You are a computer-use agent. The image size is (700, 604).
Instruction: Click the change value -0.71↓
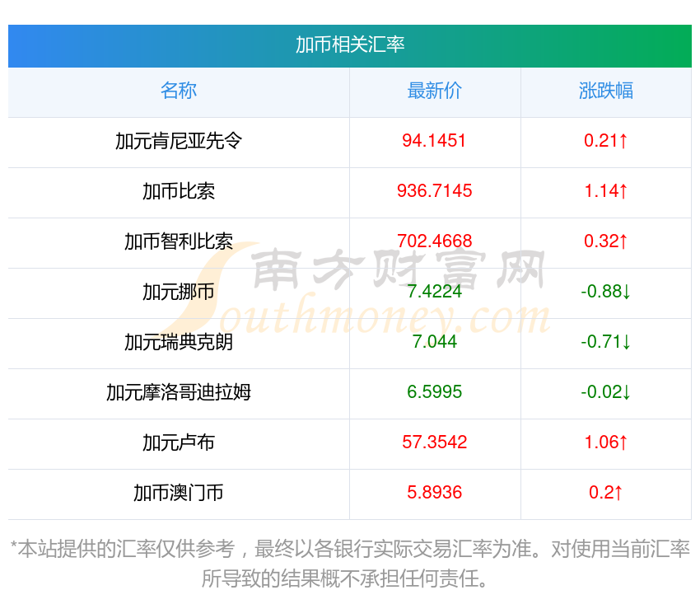tap(606, 342)
